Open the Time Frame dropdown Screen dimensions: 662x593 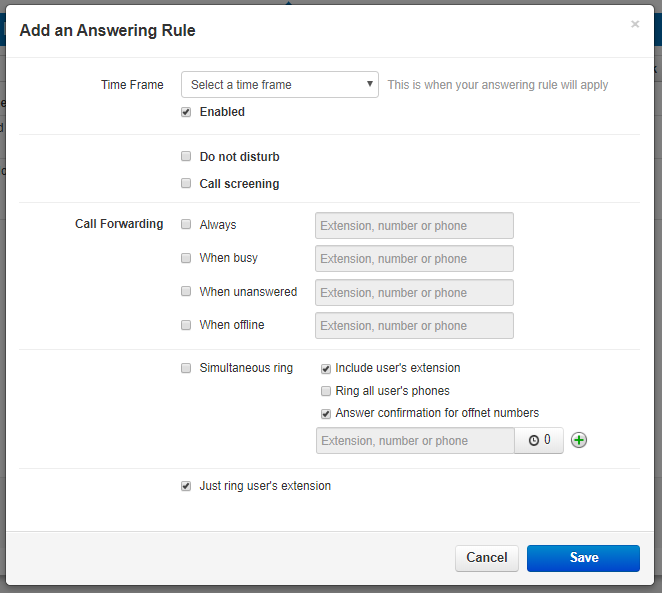tap(280, 85)
